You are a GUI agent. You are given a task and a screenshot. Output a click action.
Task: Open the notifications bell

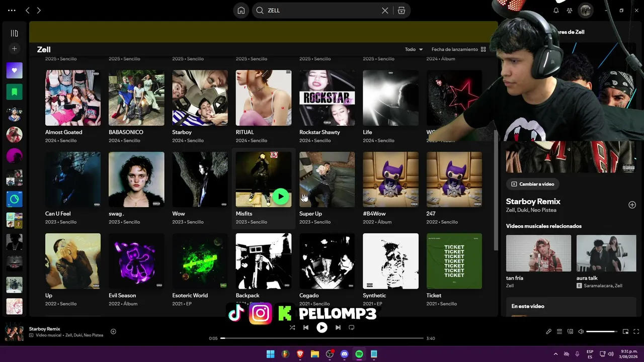[556, 11]
